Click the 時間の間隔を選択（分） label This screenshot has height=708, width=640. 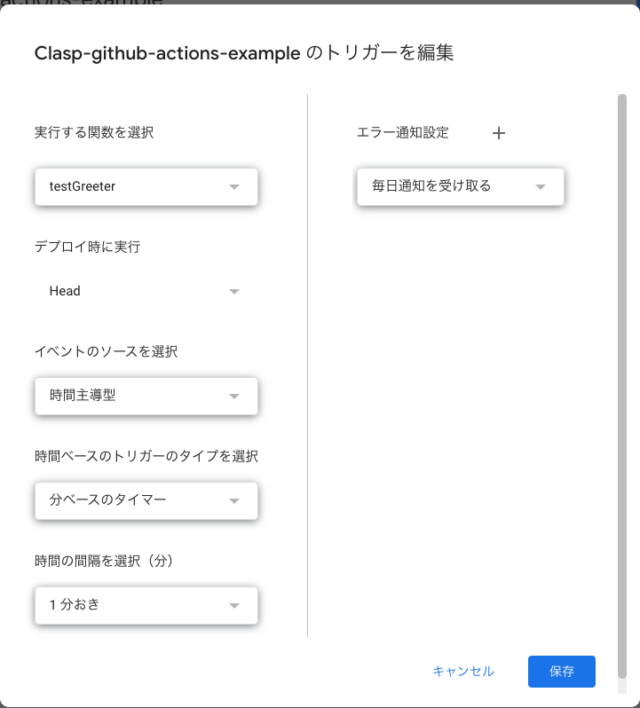click(x=104, y=561)
